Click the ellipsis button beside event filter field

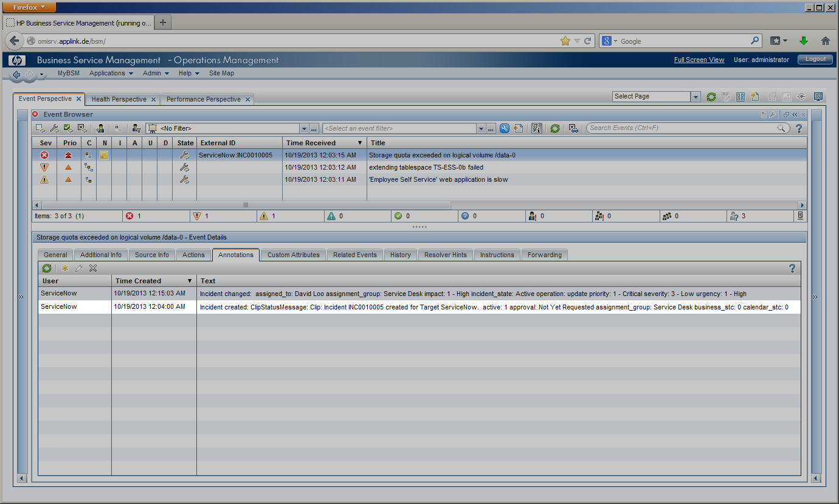click(x=491, y=128)
